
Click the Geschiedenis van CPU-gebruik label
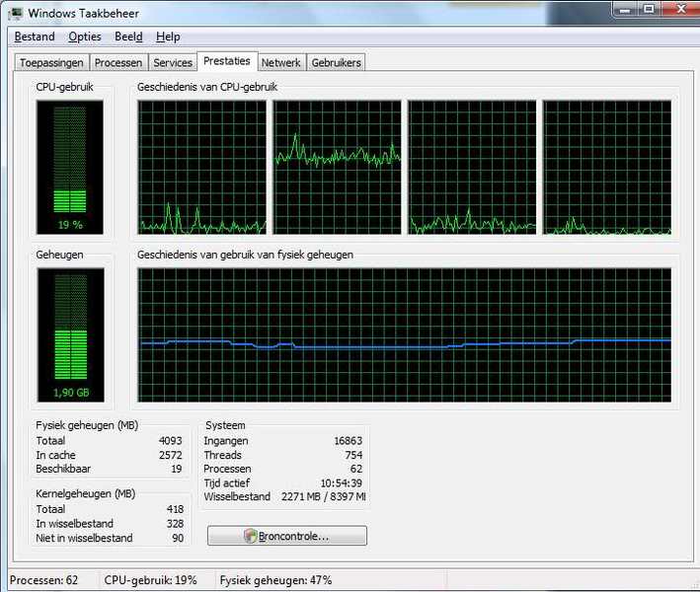[207, 87]
